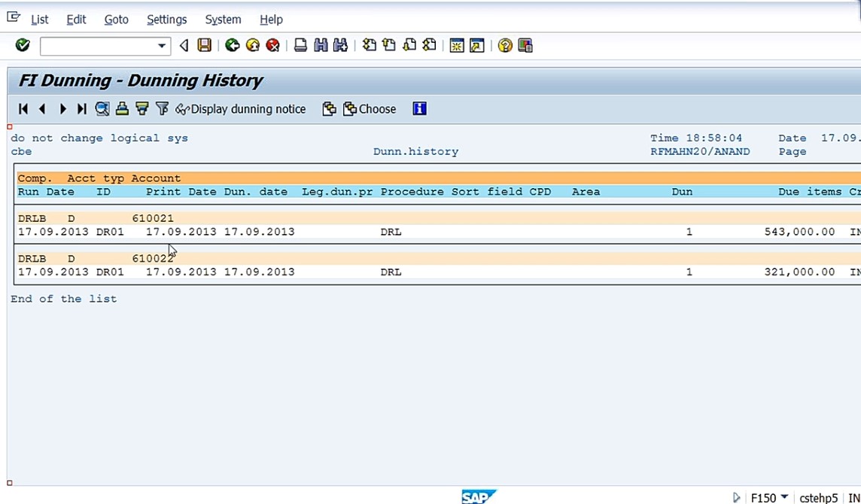Open the List menu
Viewport: 861px width, 504px height.
tap(40, 20)
